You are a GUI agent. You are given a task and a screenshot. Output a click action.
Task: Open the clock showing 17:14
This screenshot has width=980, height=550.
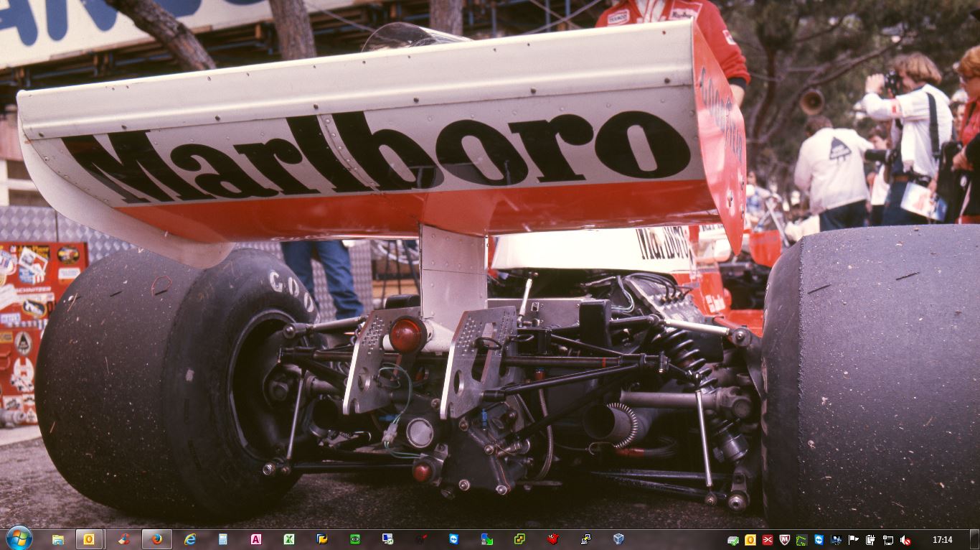943,540
